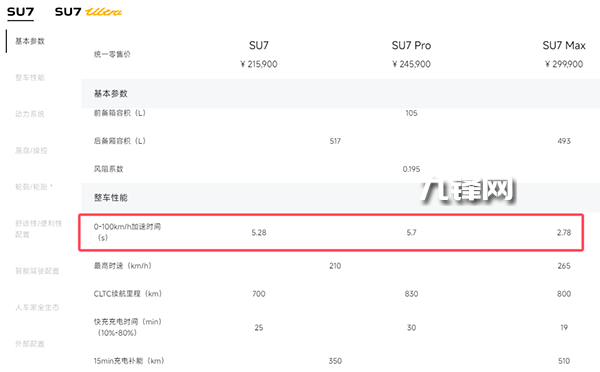Click the 基本参数 section header in the table
This screenshot has height=372, width=600.
tap(111, 93)
